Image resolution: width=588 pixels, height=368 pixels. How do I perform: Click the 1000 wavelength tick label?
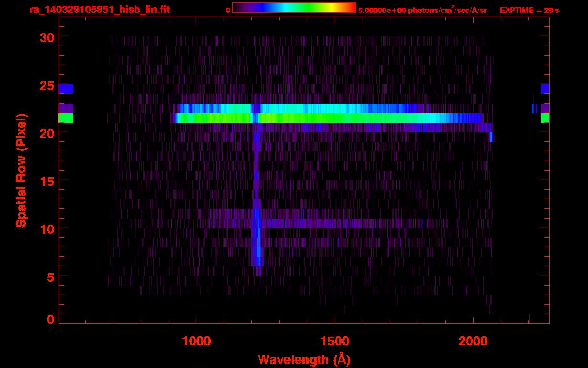point(197,341)
